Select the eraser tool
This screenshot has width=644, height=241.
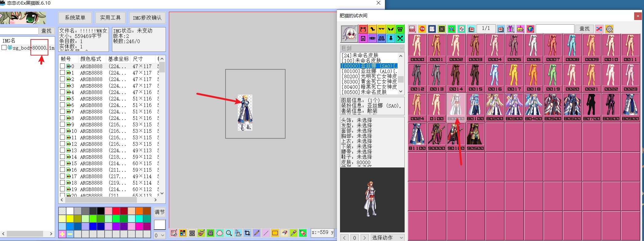pyautogui.click(x=284, y=233)
